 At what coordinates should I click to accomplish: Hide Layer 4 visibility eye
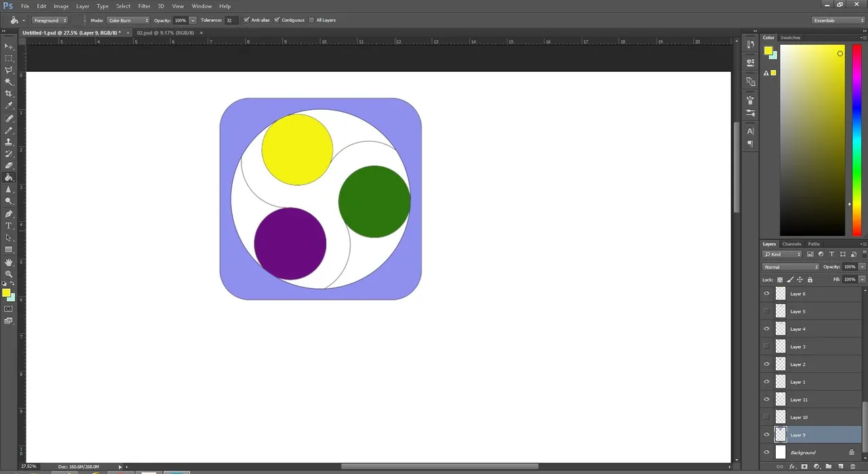767,329
